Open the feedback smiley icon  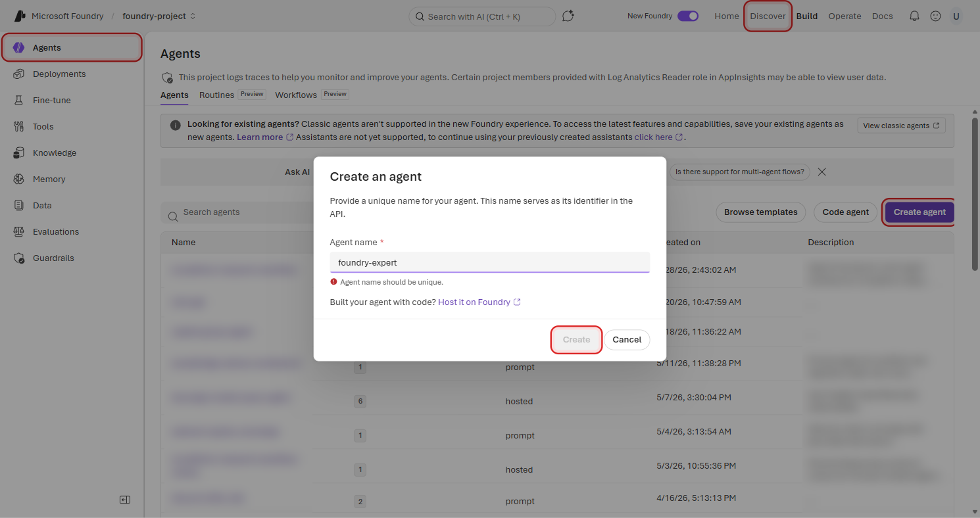(935, 16)
